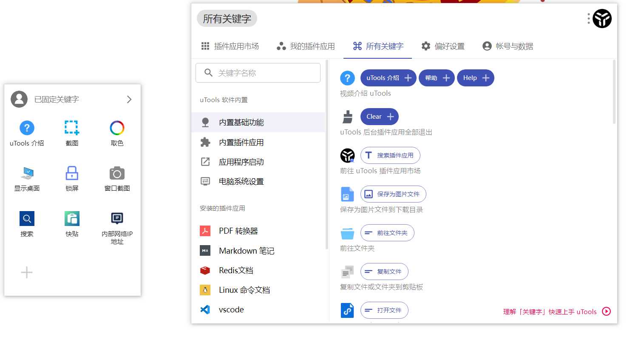The image size is (644, 343).
Task: Click the 所有关键字 title chip
Action: [x=227, y=19]
